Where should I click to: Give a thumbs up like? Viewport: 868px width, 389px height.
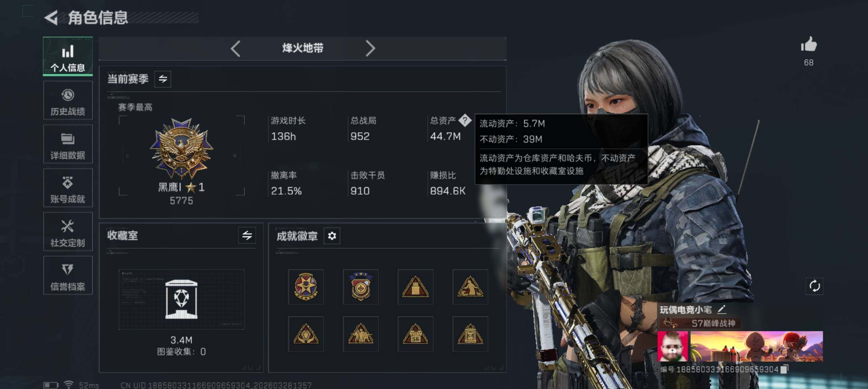pyautogui.click(x=809, y=45)
